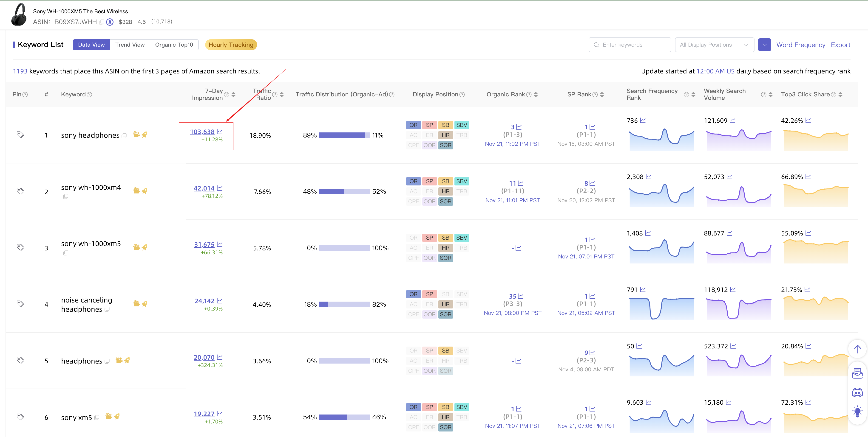This screenshot has height=437, width=868.
Task: Copy the sony headphones keyword
Action: click(x=124, y=135)
